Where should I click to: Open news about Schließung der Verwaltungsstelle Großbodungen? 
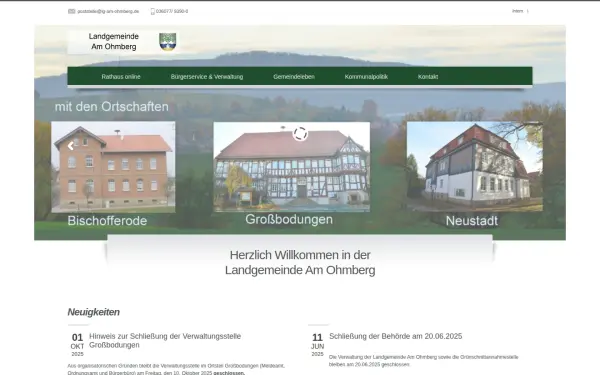coord(165,341)
